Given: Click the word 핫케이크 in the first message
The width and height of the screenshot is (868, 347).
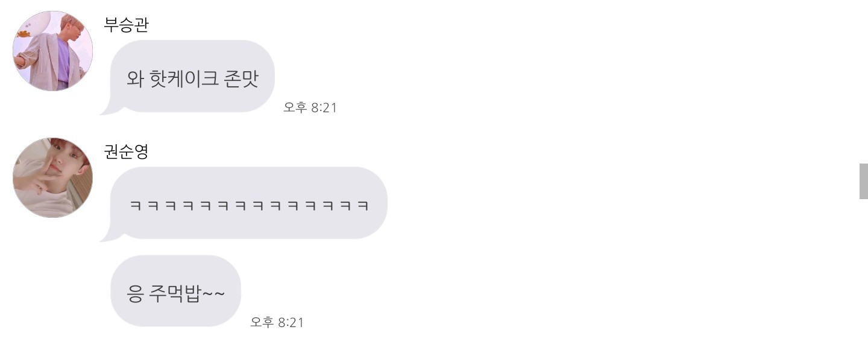Looking at the screenshot, I should 183,79.
